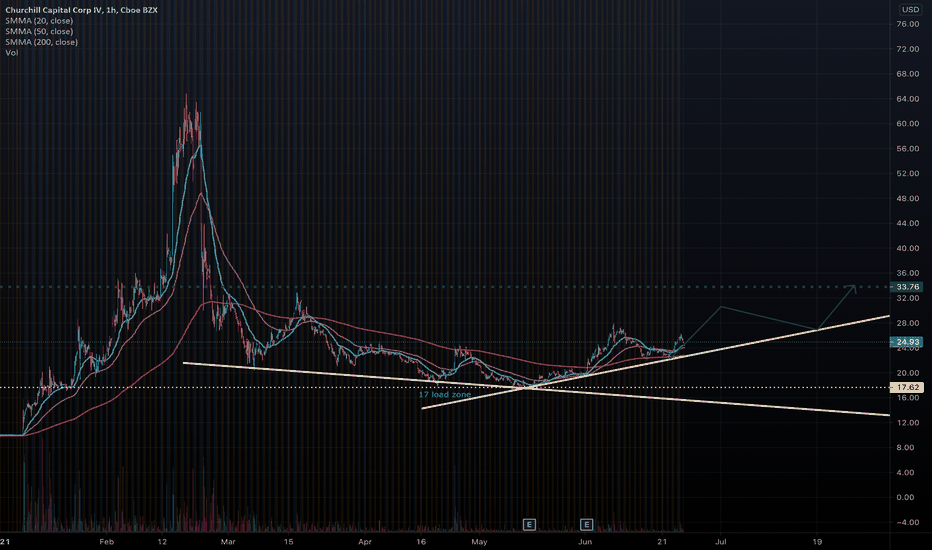Click the 76.00 price axis label
Image resolution: width=932 pixels, height=550 pixels.
point(908,24)
